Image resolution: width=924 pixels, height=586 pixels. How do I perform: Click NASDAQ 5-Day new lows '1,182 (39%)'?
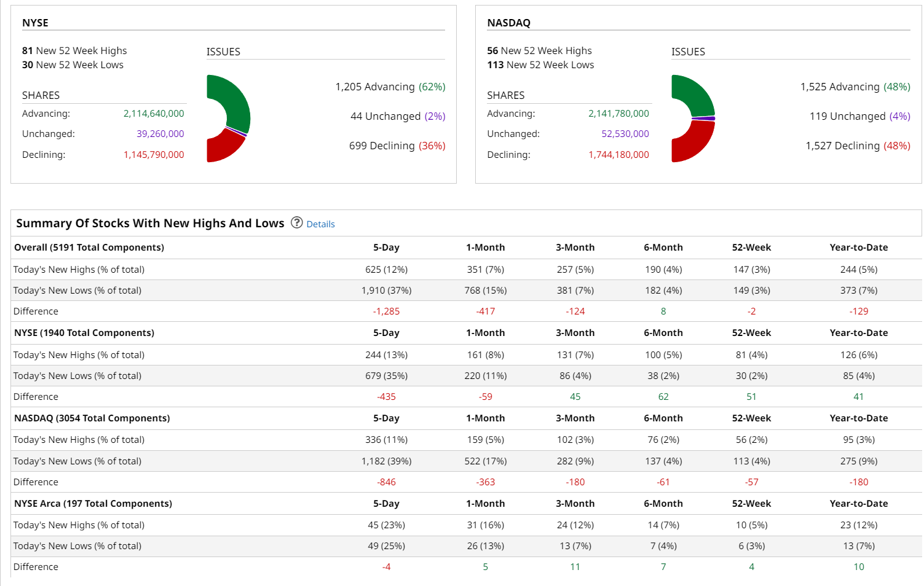[386, 461]
